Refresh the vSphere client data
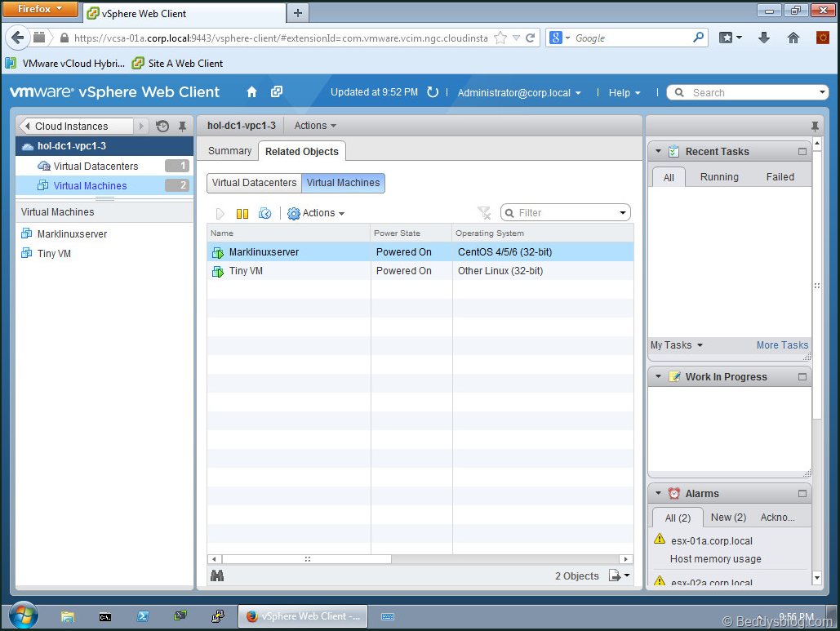Image resolution: width=840 pixels, height=631 pixels. pyautogui.click(x=433, y=92)
